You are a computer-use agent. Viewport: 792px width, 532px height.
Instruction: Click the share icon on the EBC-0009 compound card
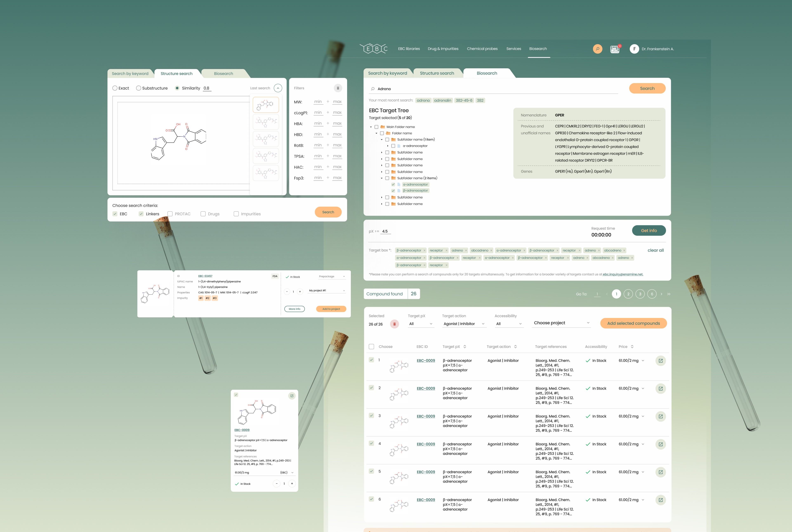tap(292, 396)
